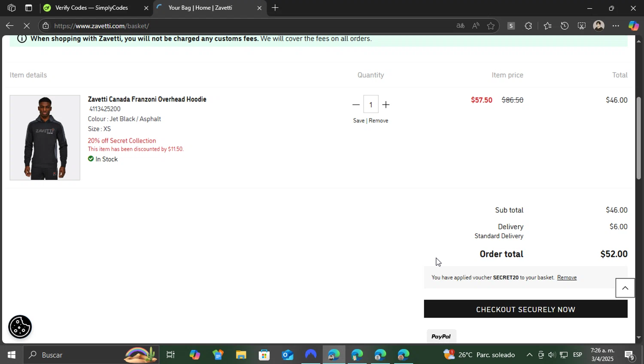The height and width of the screenshot is (364, 644).
Task: Click the Order total $52.00 amount
Action: [614, 254]
